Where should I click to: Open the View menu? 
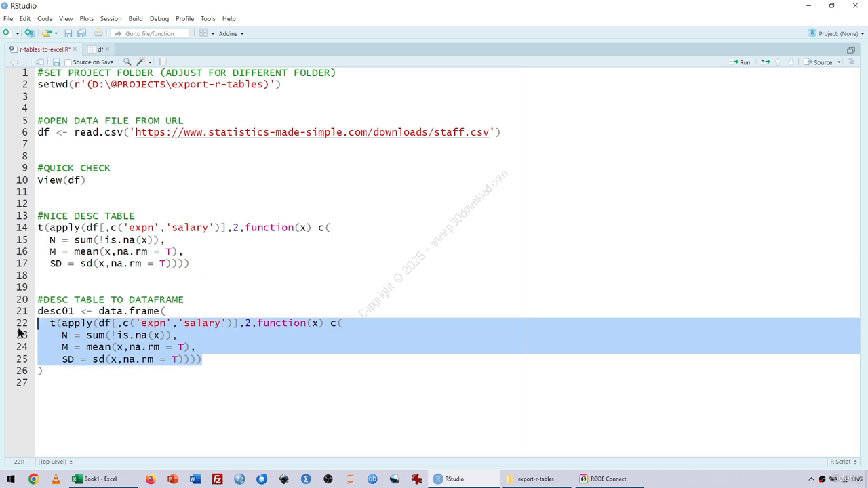(66, 18)
